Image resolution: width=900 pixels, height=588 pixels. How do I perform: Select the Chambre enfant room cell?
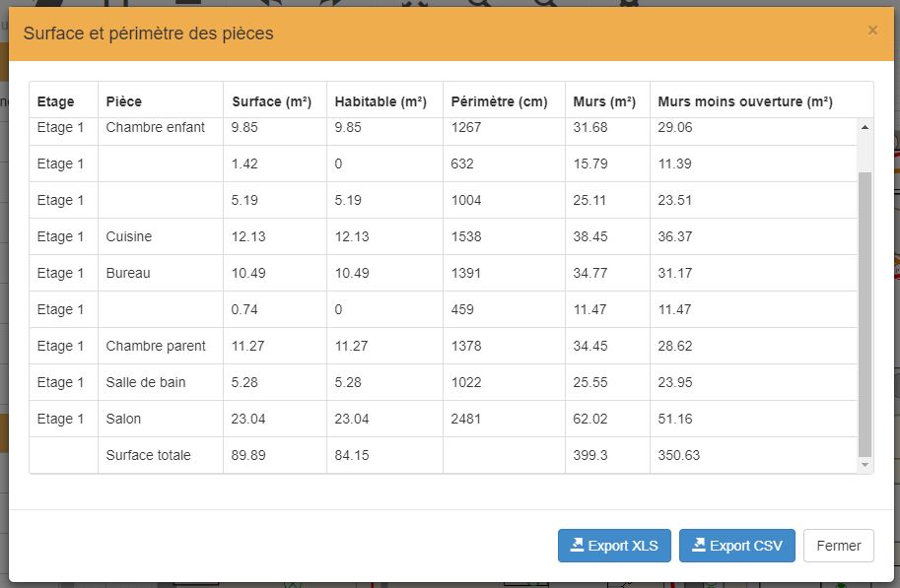(x=156, y=127)
